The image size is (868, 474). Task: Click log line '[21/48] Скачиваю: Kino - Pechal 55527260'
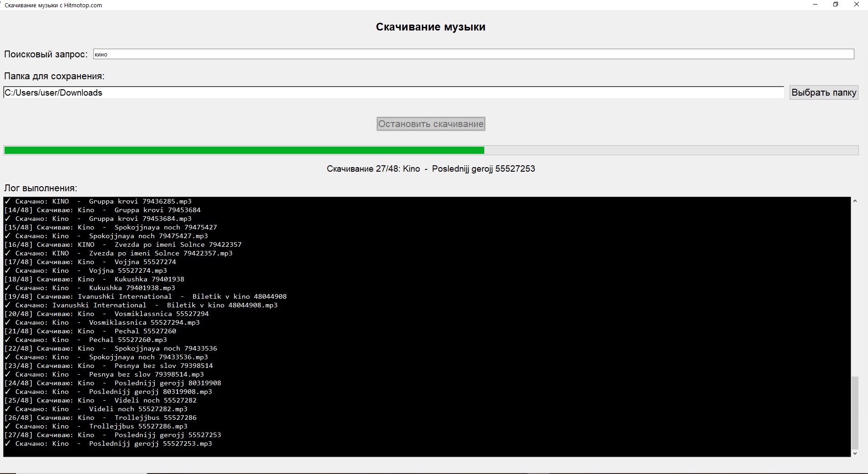pyautogui.click(x=90, y=331)
